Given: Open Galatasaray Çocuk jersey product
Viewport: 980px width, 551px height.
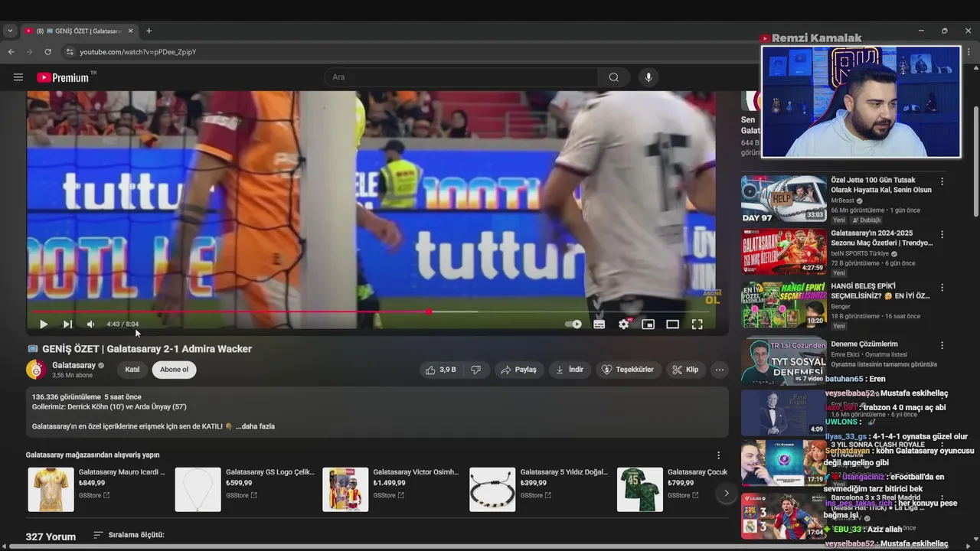Looking at the screenshot, I should click(x=672, y=489).
